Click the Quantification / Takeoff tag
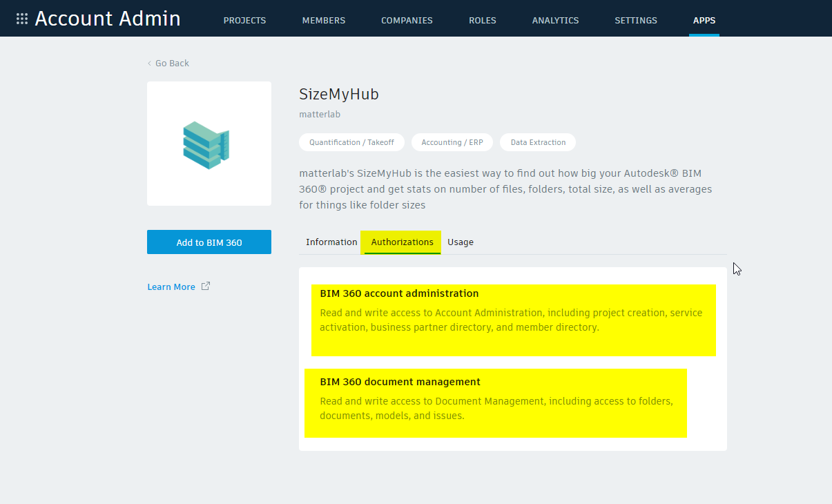Image resolution: width=832 pixels, height=504 pixels. tap(351, 142)
